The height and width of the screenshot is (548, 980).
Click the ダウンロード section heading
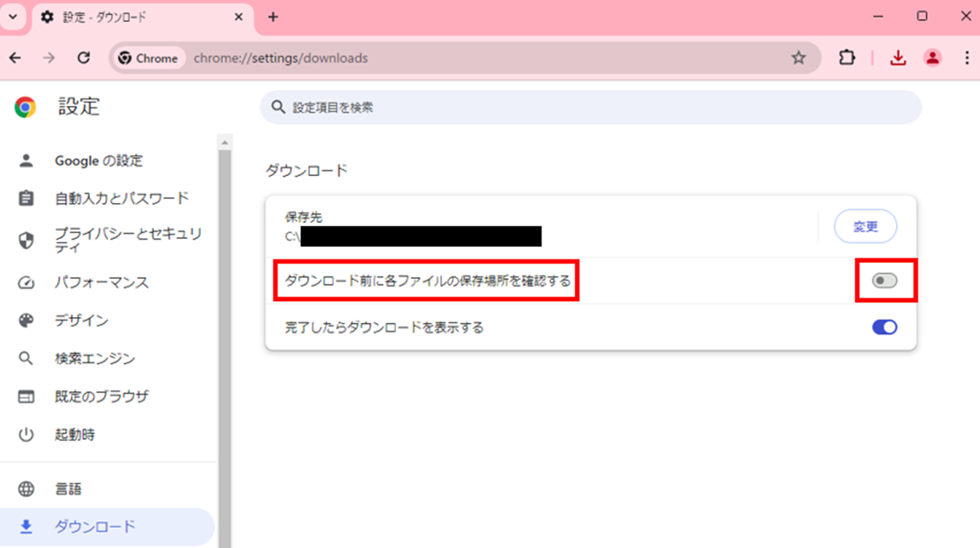pos(306,171)
